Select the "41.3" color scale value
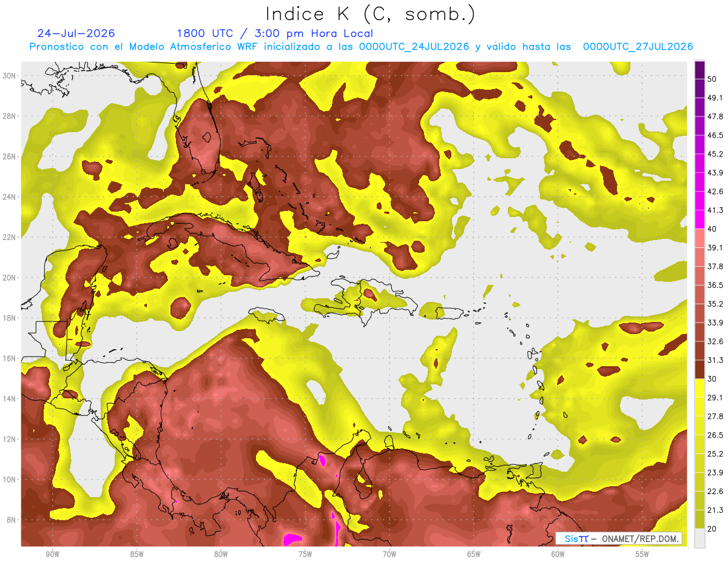 click(716, 210)
